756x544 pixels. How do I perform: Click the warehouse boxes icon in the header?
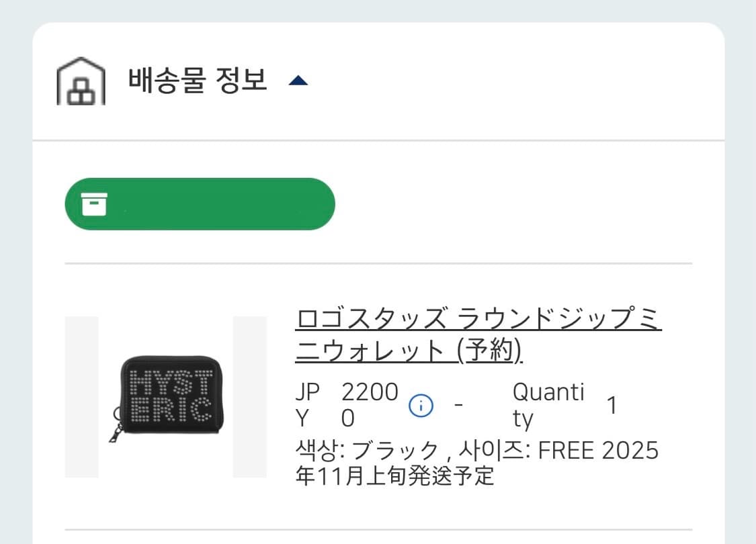[81, 82]
